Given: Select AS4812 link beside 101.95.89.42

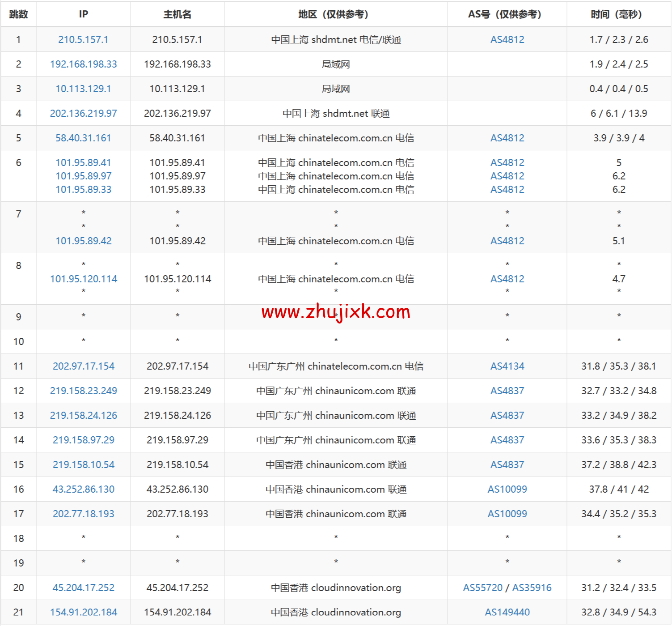Looking at the screenshot, I should point(507,241).
